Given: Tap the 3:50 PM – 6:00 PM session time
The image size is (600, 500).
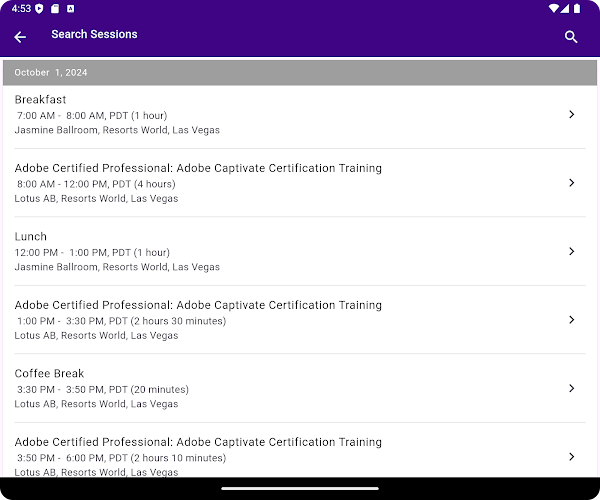Looking at the screenshot, I should pyautogui.click(x=121, y=458).
